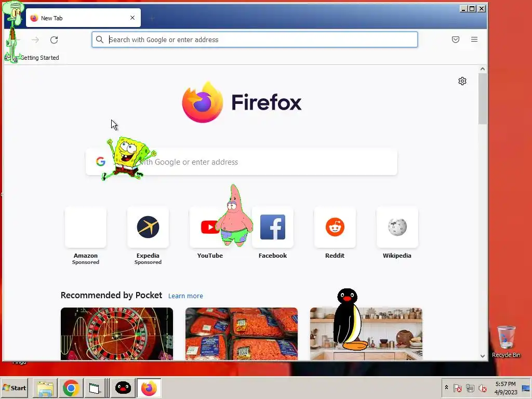
Task: Click the magnifier icon in address bar
Action: [x=99, y=39]
